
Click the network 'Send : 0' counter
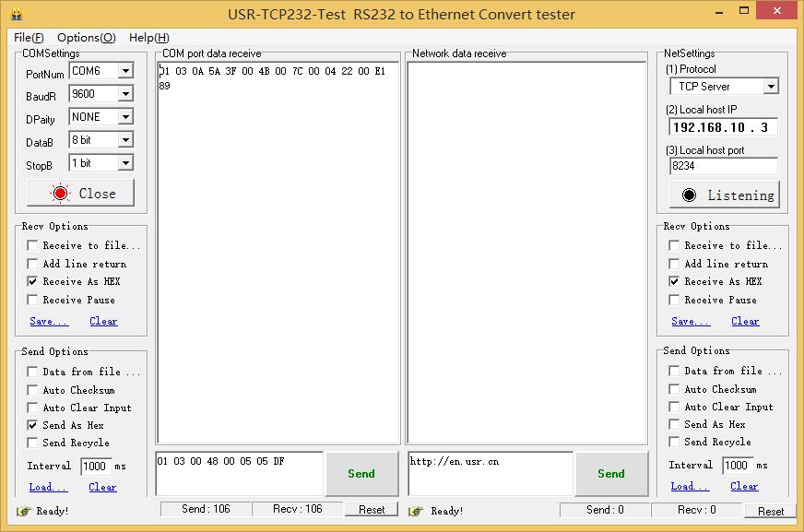tap(605, 510)
